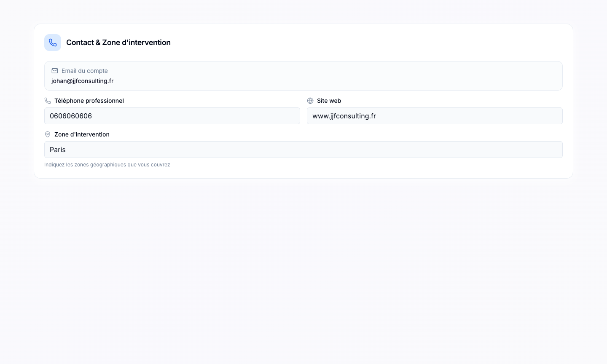
Task: Click the johan@jjfconsulting.fr email address
Action: coord(82,81)
